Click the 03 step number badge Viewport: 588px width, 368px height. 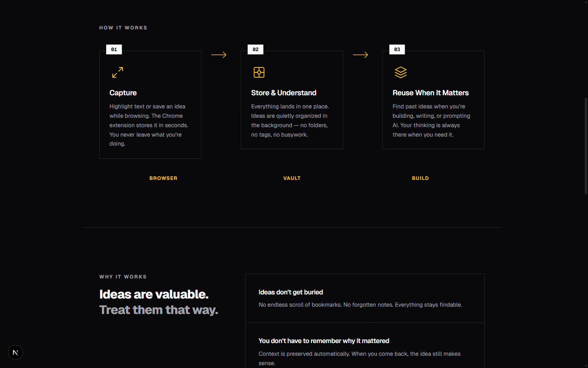397,49
